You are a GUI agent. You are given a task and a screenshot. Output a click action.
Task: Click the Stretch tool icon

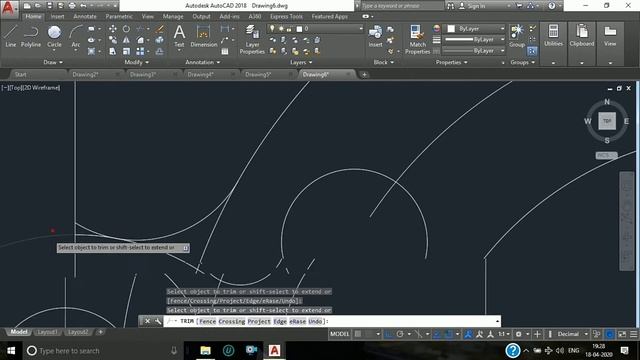pos(113,51)
